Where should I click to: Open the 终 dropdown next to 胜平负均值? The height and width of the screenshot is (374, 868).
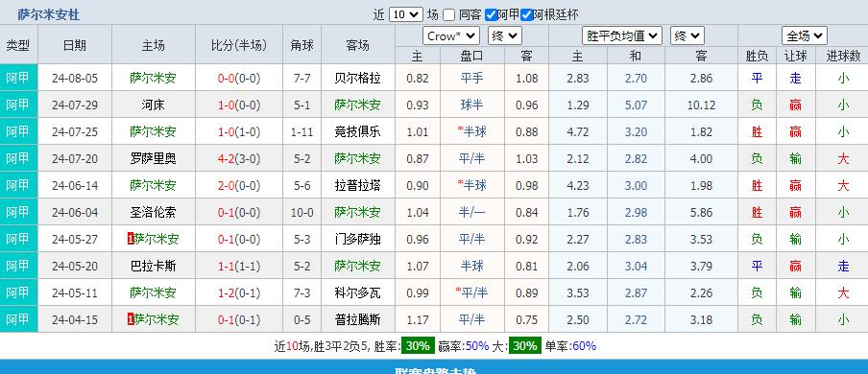(687, 36)
